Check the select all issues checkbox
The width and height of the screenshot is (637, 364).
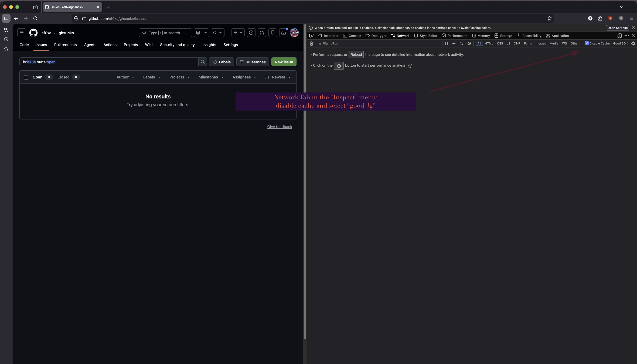click(26, 77)
